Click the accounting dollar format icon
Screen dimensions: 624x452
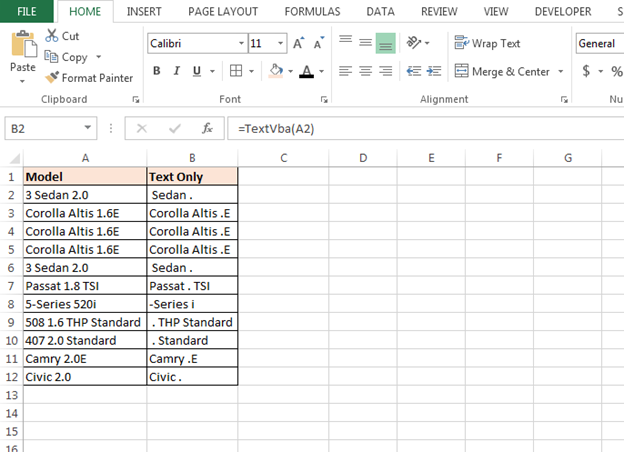(586, 71)
